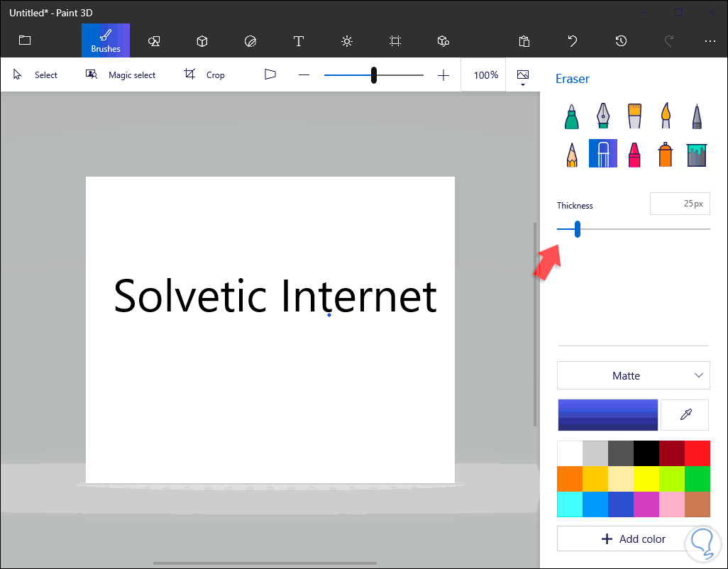Click the Thickness pixel input field

[679, 204]
